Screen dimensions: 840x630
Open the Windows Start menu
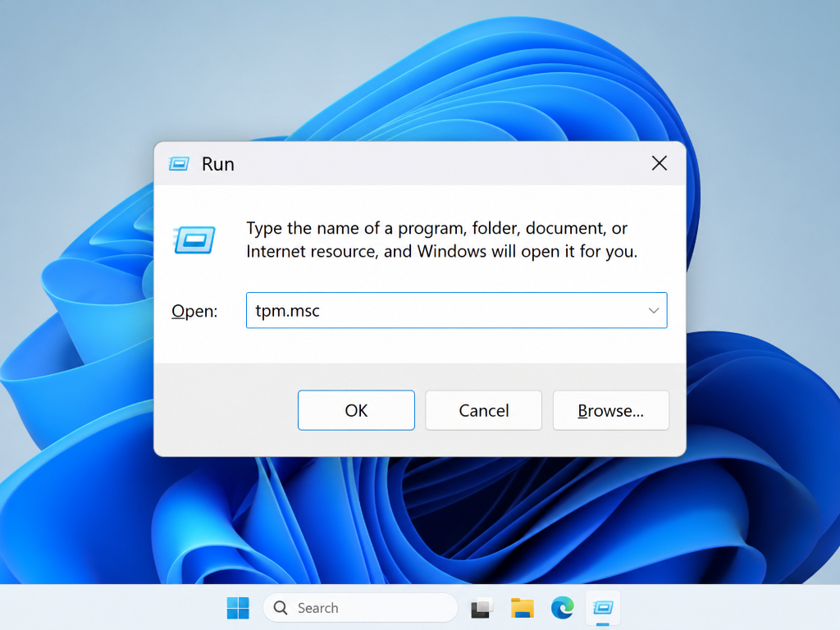pyautogui.click(x=238, y=608)
